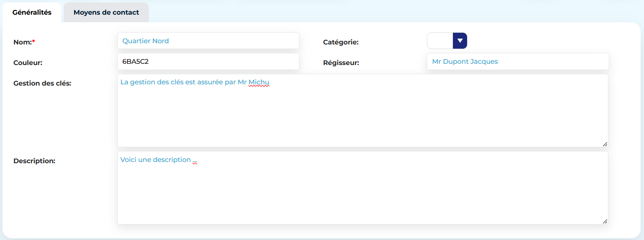
Task: Expand the Catégorie dropdown arrow
Action: 460,41
